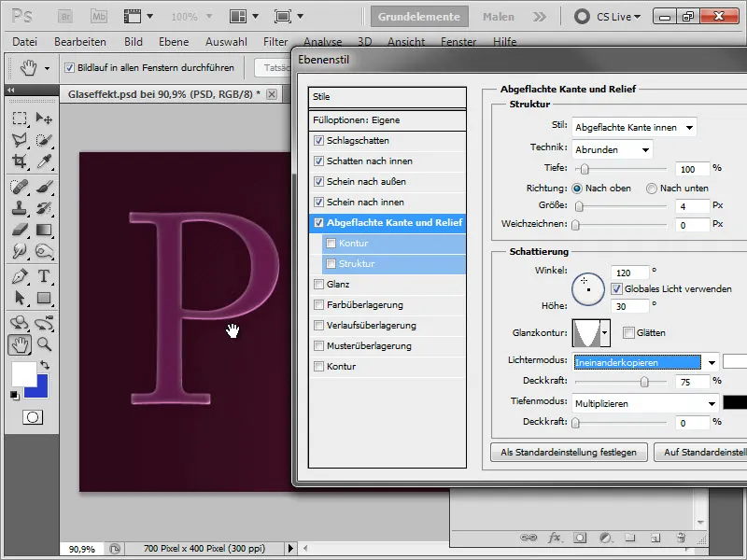Toggle Quick Mask mode

pyautogui.click(x=33, y=417)
